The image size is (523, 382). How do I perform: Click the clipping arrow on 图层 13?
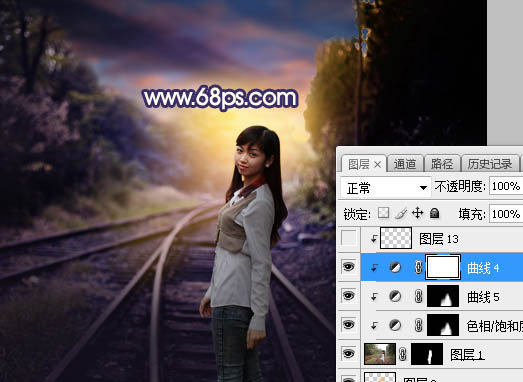pyautogui.click(x=374, y=238)
